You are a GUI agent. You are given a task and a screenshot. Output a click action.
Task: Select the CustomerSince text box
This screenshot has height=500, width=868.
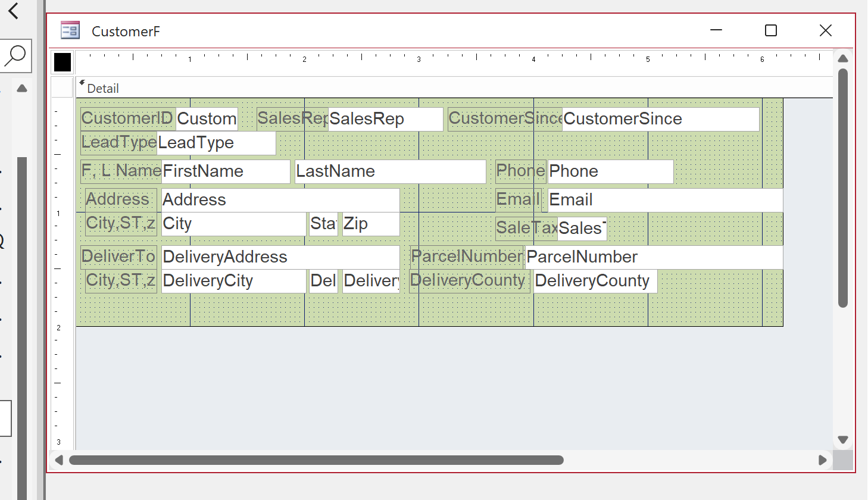(661, 119)
